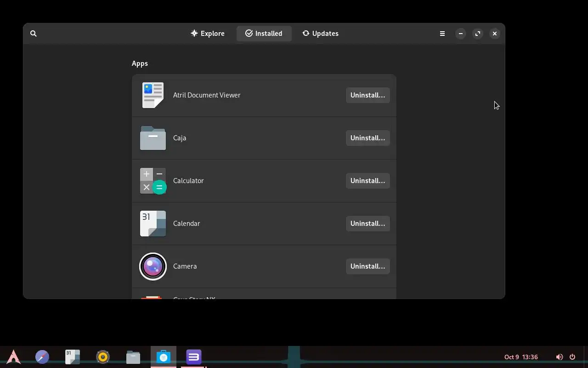Click the Caja folder icon

click(153, 138)
